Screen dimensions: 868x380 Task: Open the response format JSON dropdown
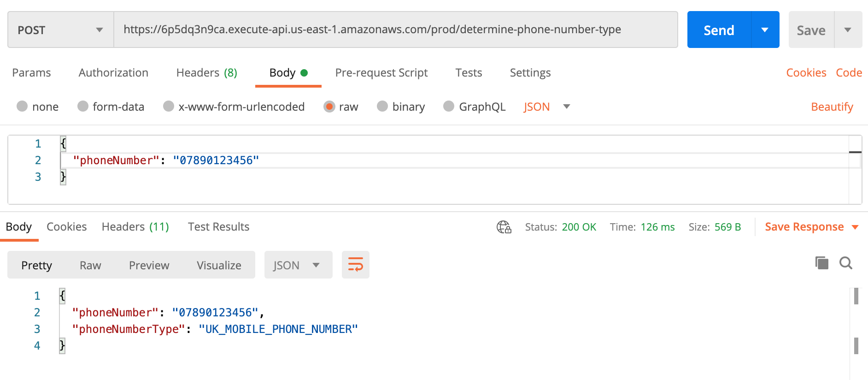point(298,265)
